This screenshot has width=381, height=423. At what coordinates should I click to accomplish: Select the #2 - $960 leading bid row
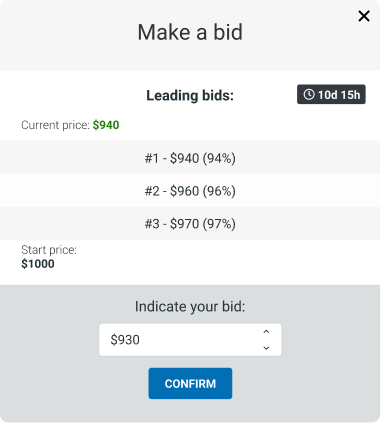click(190, 191)
